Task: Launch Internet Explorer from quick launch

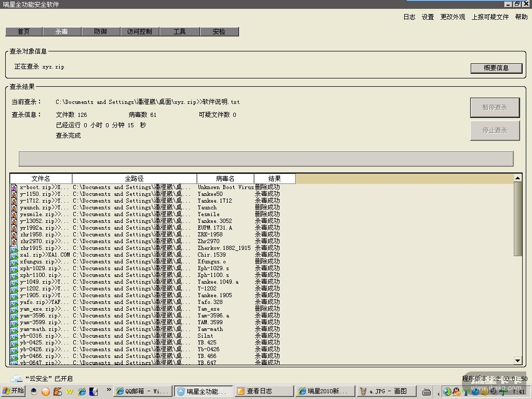Action: point(82,392)
